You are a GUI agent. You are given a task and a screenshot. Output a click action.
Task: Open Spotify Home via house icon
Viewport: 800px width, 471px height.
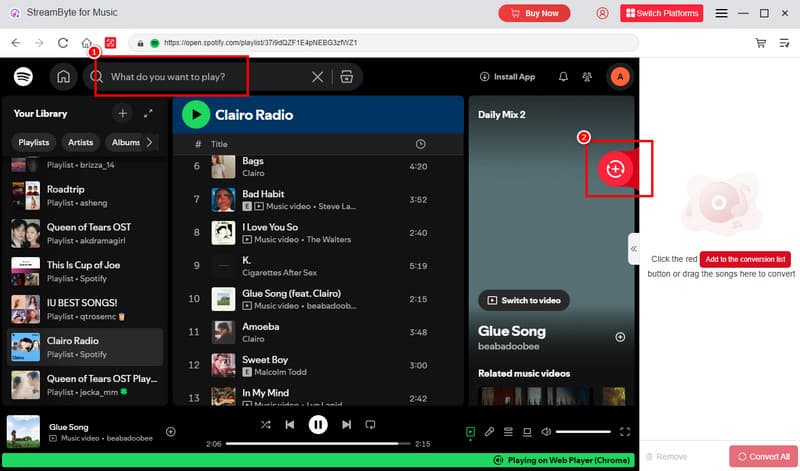coord(63,77)
